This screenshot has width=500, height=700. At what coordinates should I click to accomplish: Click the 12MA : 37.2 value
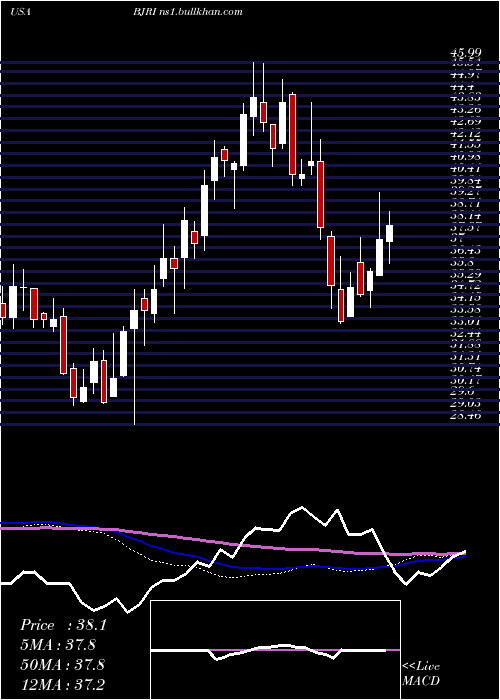(62, 683)
